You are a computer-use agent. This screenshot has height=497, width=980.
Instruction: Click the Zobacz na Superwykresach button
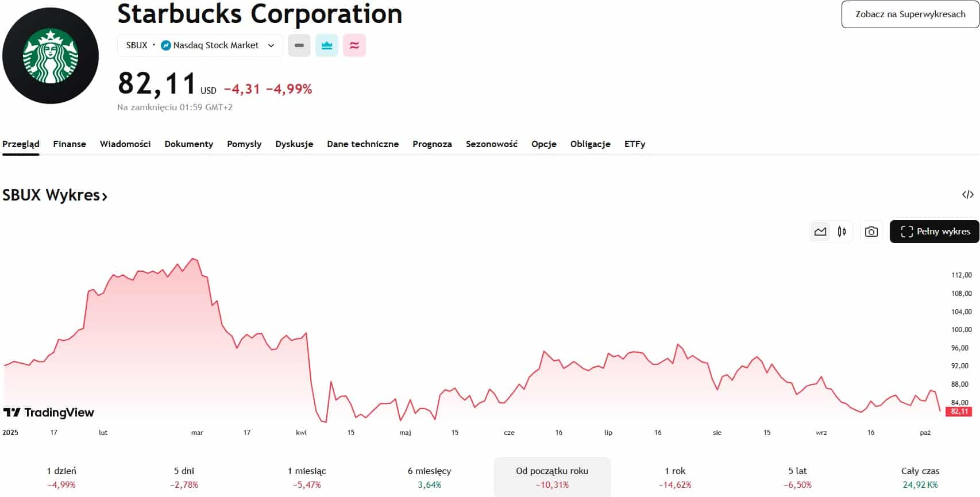click(910, 14)
